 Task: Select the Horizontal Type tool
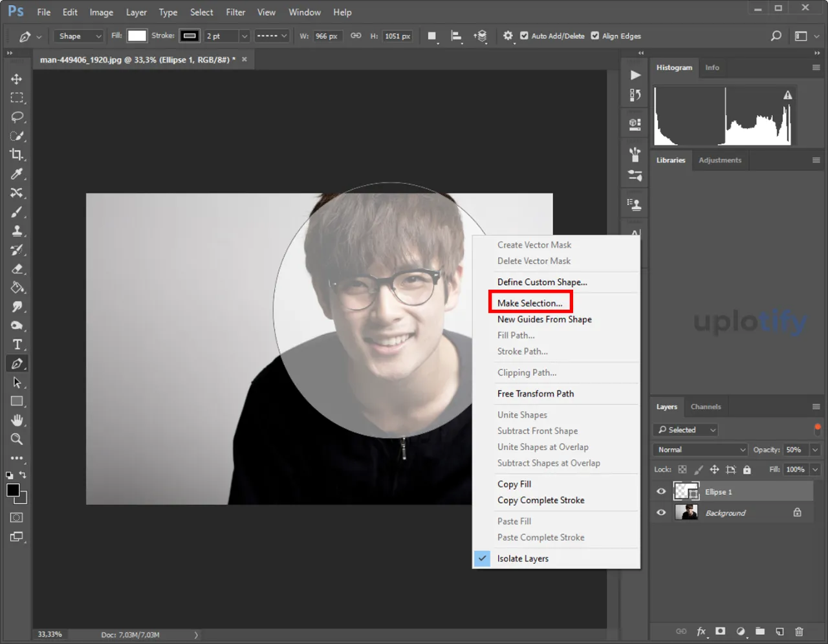point(17,345)
